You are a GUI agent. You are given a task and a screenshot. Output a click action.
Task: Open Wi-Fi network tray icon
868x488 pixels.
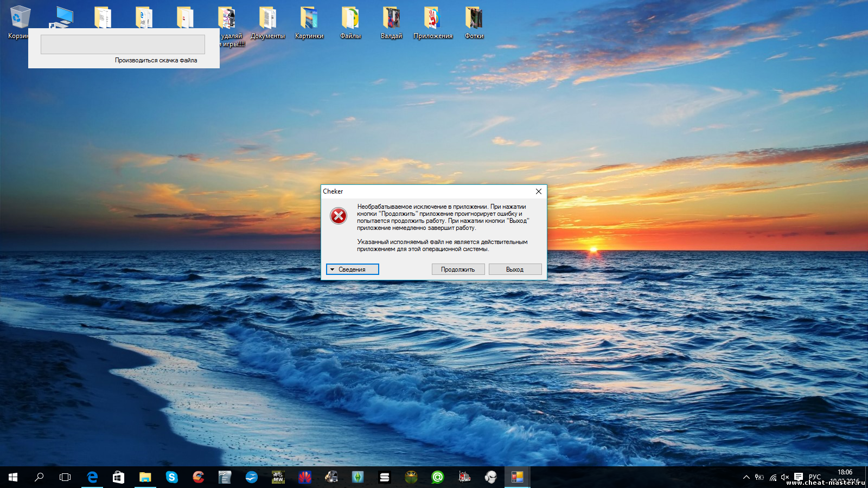point(773,477)
